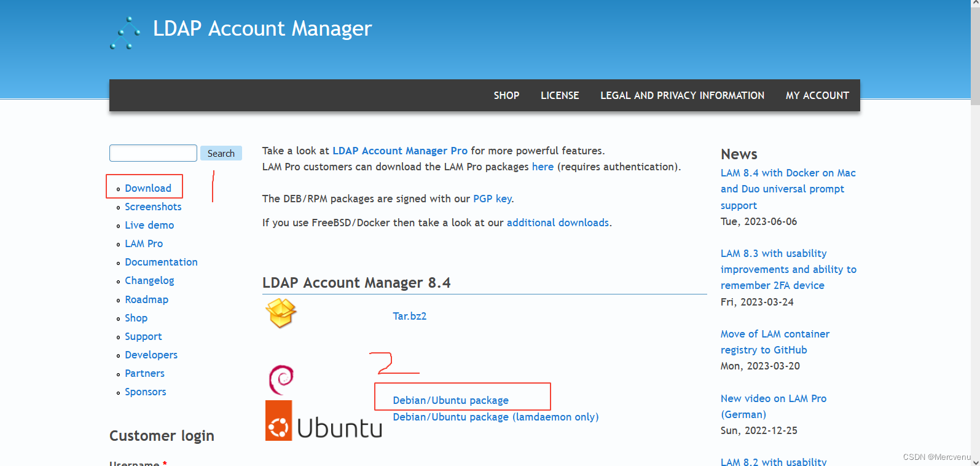Viewport: 980px width, 466px height.
Task: Follow the LDAP Account Manager Pro link
Action: coord(400,151)
